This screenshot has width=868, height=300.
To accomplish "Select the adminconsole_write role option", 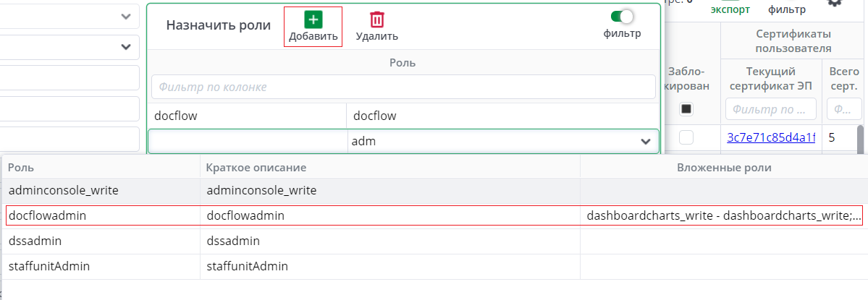I will point(63,191).
